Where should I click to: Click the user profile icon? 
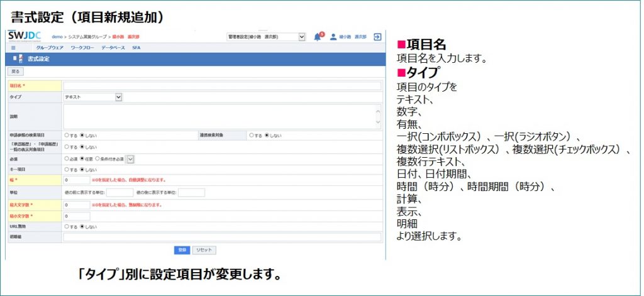pos(333,37)
